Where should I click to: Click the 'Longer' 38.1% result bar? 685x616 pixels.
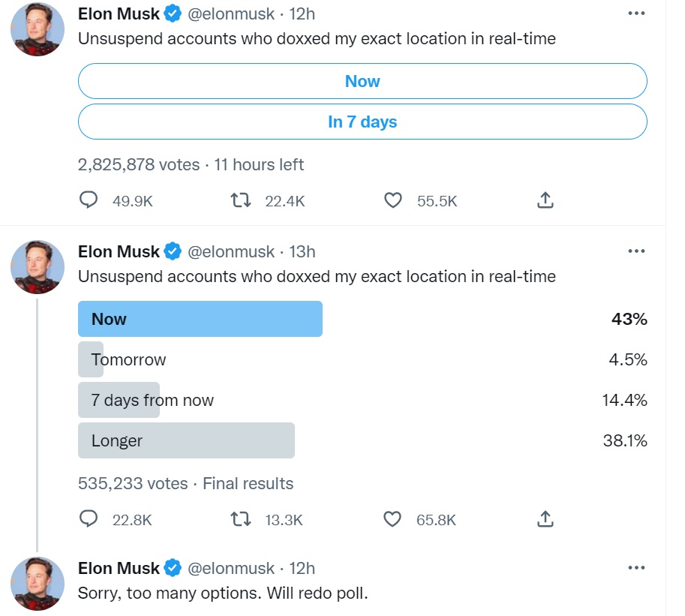[x=186, y=440]
